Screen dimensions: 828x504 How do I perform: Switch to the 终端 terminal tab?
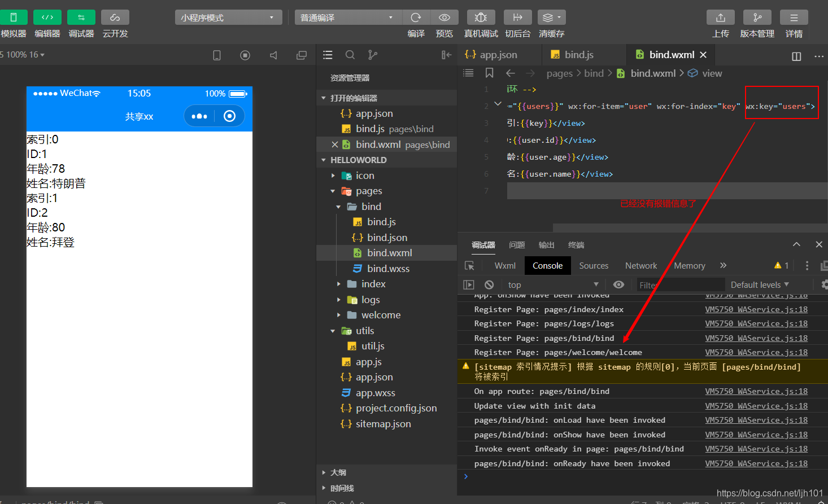click(576, 245)
